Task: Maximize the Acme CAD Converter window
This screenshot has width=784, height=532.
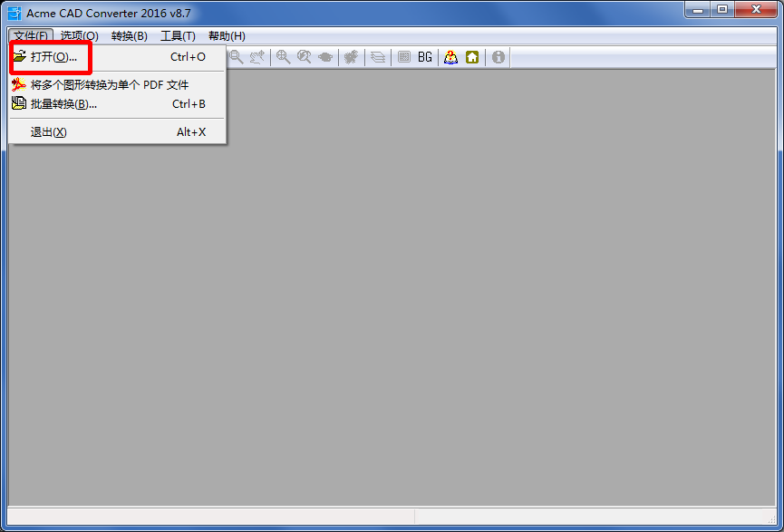Action: pyautogui.click(x=723, y=9)
